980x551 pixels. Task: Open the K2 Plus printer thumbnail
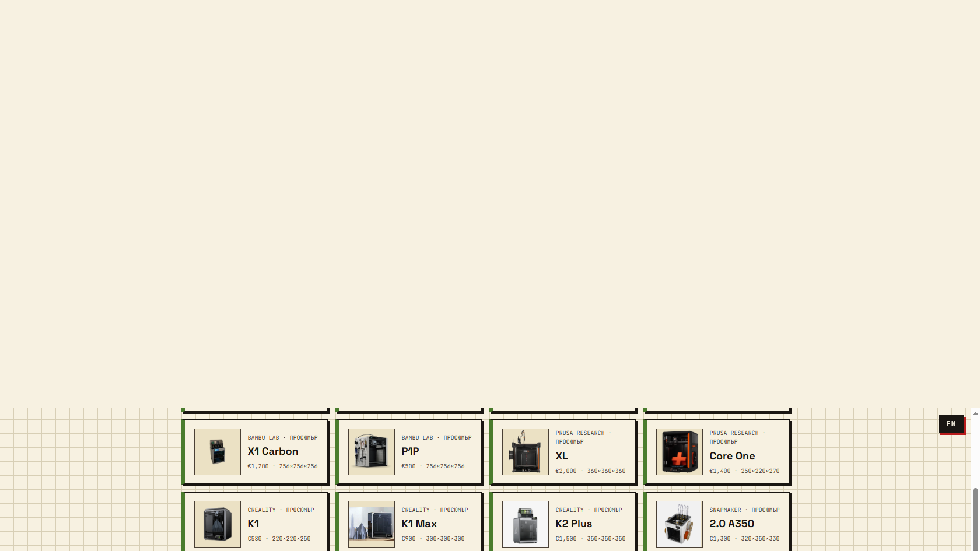click(526, 524)
